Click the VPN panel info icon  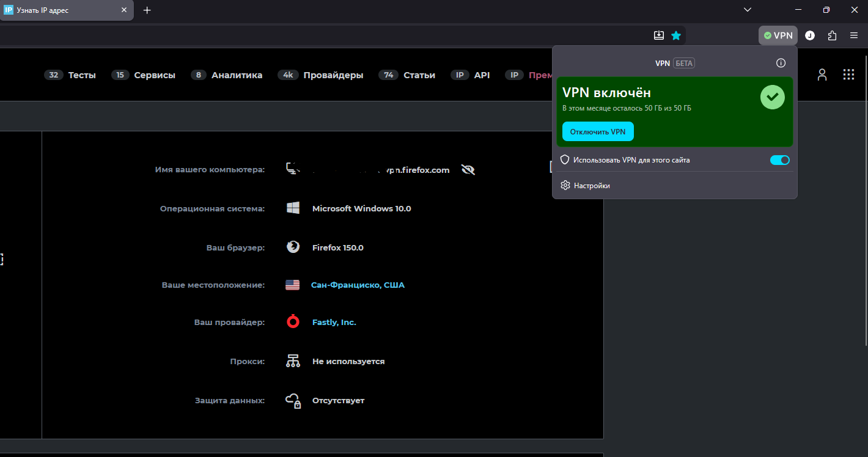pyautogui.click(x=781, y=63)
